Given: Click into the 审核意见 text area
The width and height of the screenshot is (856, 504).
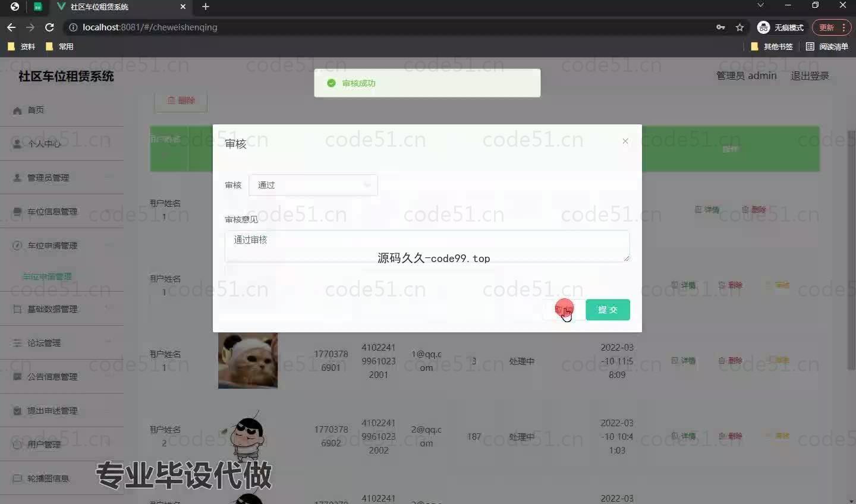Looking at the screenshot, I should tap(427, 246).
